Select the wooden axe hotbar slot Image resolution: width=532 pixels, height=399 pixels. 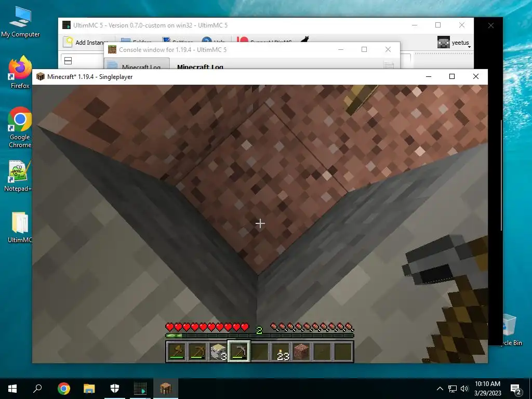(x=177, y=352)
